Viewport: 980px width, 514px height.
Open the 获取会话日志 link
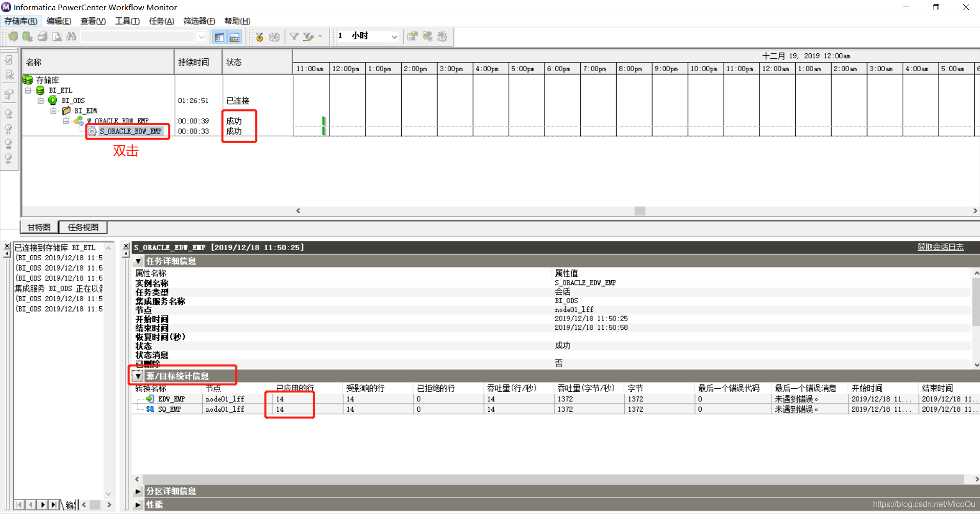(x=940, y=247)
